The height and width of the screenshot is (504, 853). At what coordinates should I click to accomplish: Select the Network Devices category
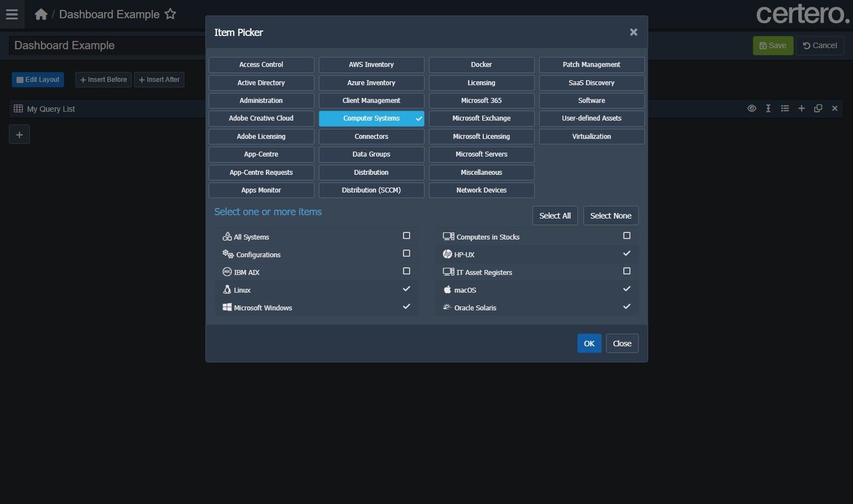482,190
